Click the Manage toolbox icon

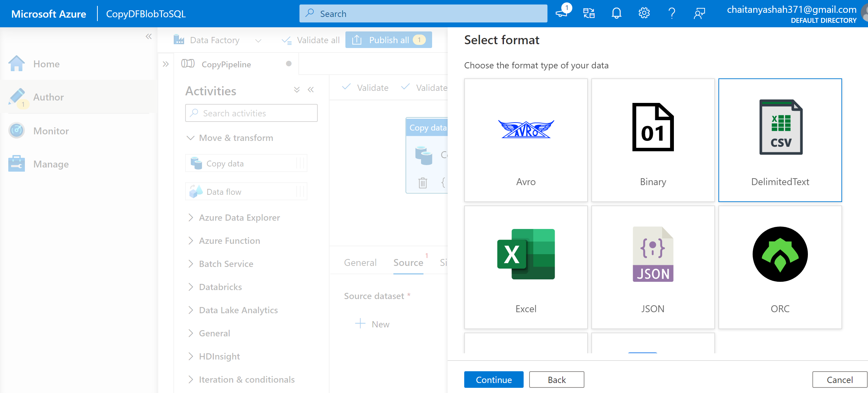point(17,163)
